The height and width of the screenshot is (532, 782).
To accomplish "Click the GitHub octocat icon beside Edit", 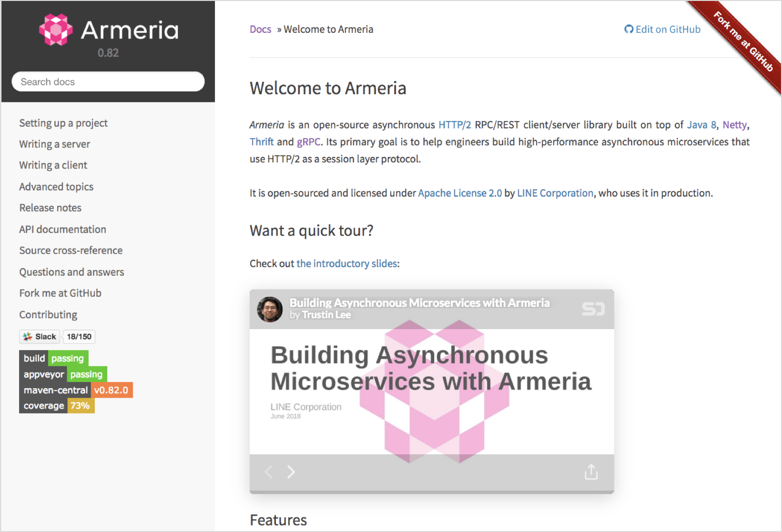I will point(629,30).
